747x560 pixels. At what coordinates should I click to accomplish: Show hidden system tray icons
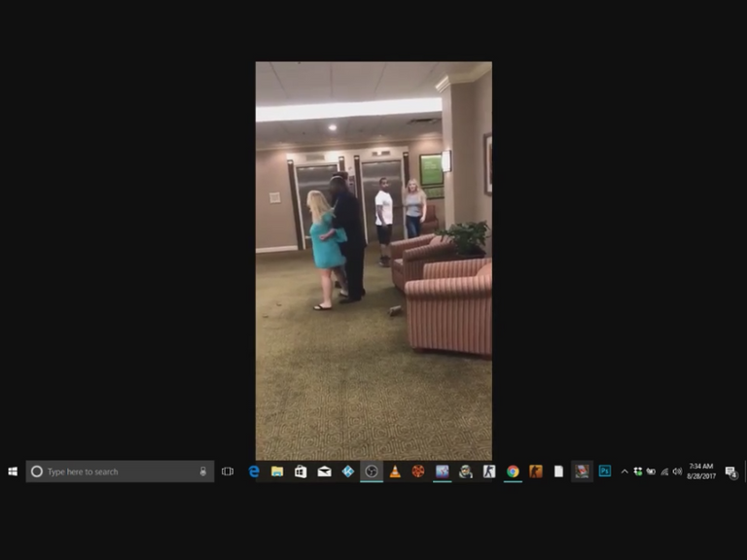point(624,472)
